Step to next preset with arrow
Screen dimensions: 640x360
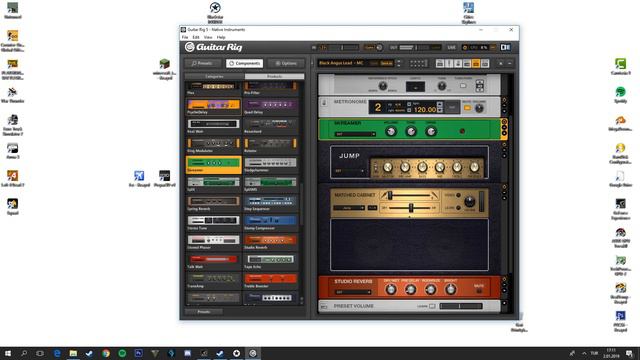(399, 65)
